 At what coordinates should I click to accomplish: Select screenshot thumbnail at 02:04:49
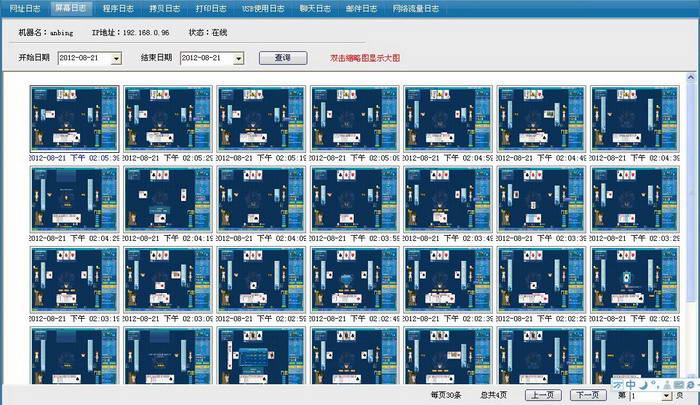click(541, 119)
